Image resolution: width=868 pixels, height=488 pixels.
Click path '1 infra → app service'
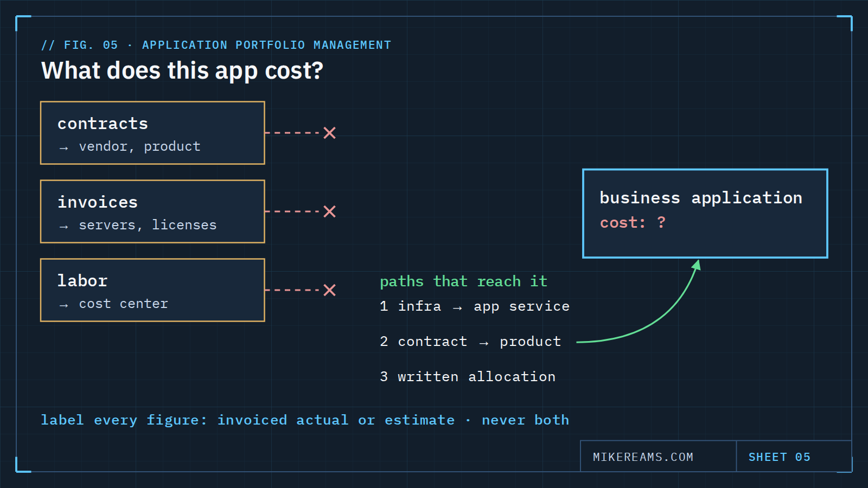(475, 306)
